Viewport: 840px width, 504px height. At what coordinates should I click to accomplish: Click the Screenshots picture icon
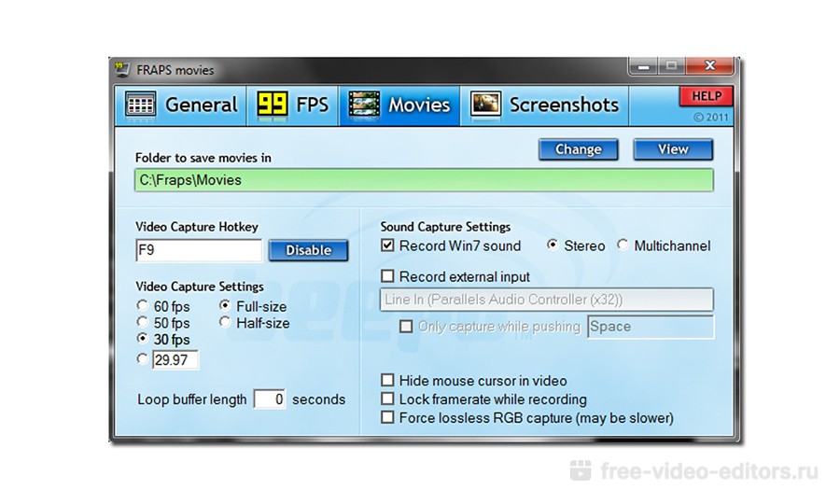485,104
